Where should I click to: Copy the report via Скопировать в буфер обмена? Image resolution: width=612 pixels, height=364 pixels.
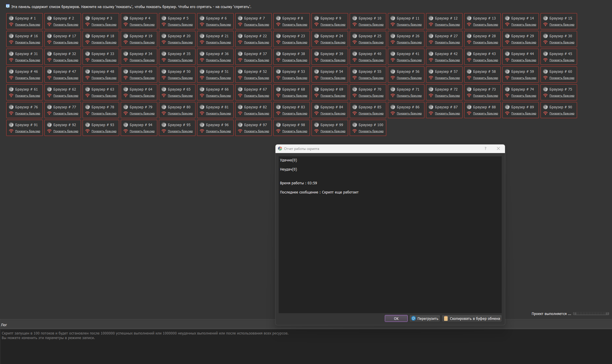(472, 318)
